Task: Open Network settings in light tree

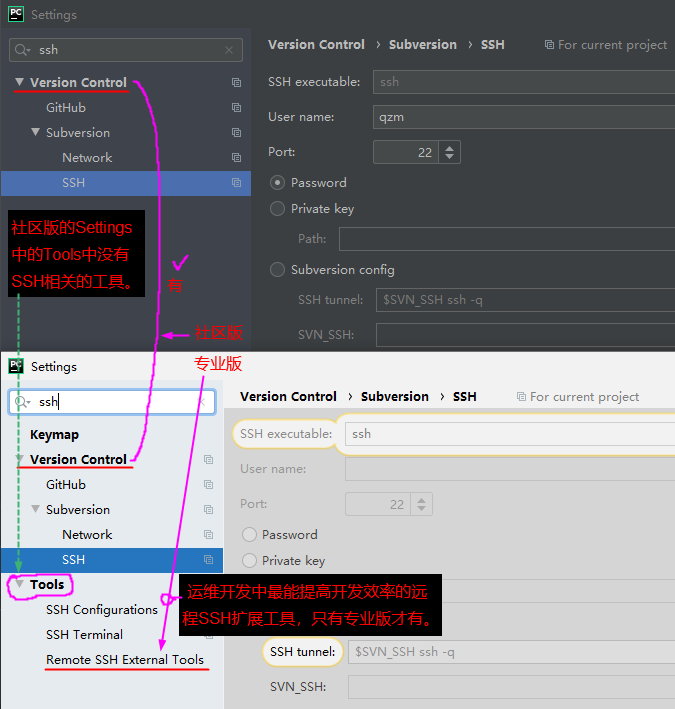Action: [x=87, y=534]
